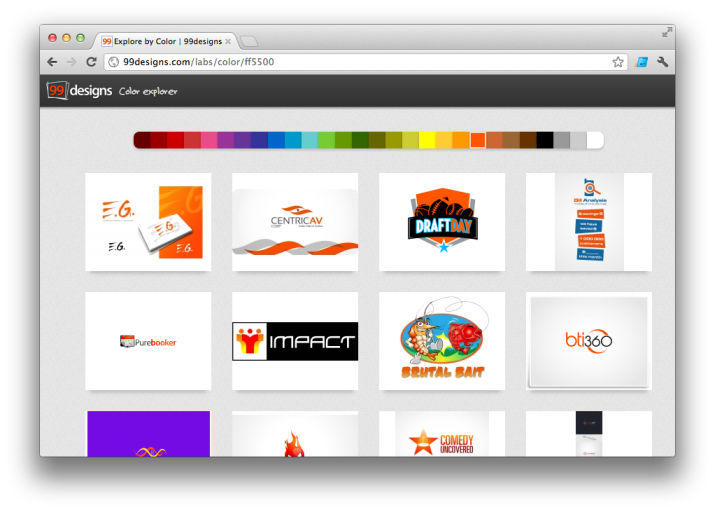
Task: Click the browser forward arrow
Action: [72, 62]
